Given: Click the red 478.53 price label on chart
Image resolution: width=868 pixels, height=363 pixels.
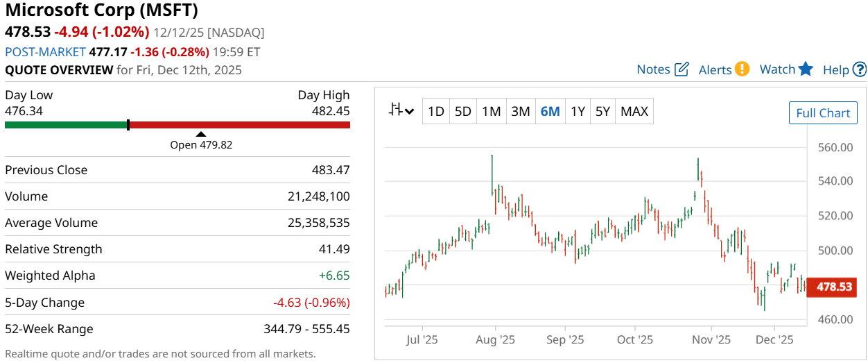Looking at the screenshot, I should pyautogui.click(x=834, y=287).
